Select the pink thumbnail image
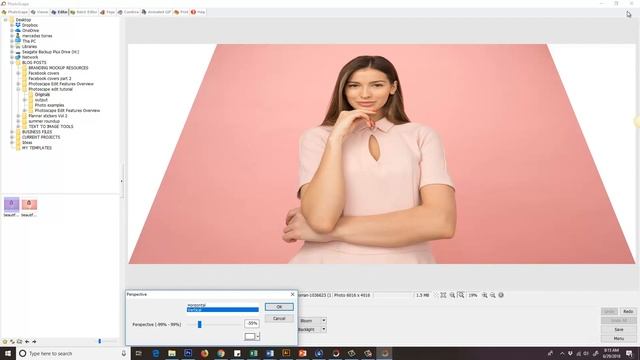The height and width of the screenshot is (360, 640). 29,204
